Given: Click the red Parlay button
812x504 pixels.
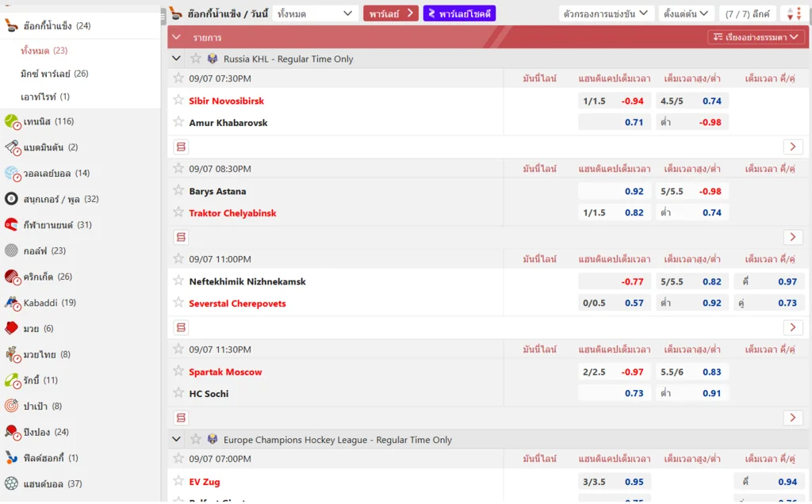Looking at the screenshot, I should (390, 13).
